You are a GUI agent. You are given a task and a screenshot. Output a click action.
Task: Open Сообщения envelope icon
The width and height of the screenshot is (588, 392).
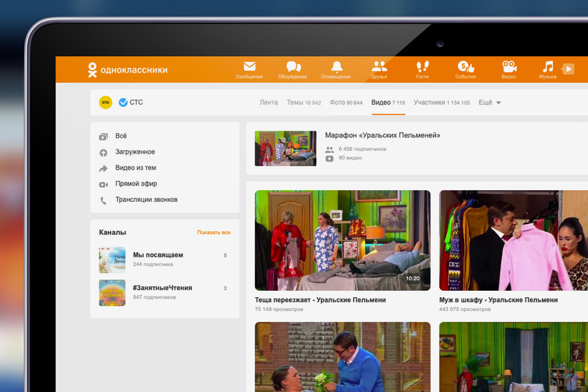click(250, 67)
